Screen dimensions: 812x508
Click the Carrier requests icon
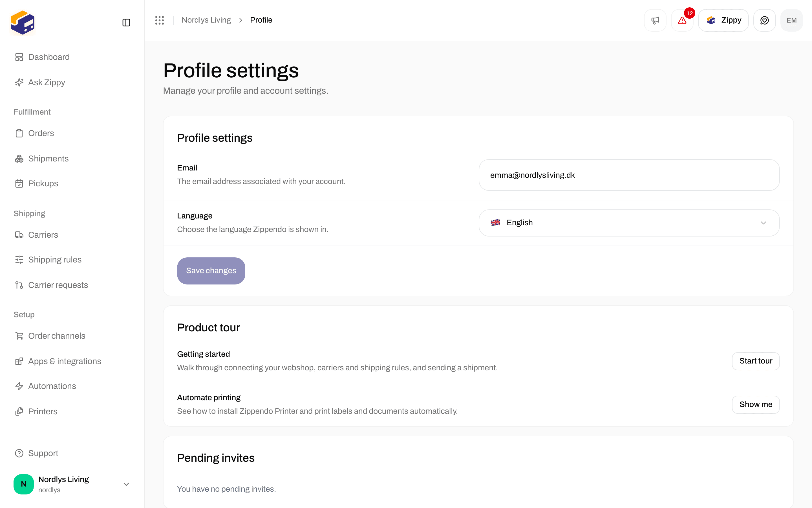[x=19, y=285]
